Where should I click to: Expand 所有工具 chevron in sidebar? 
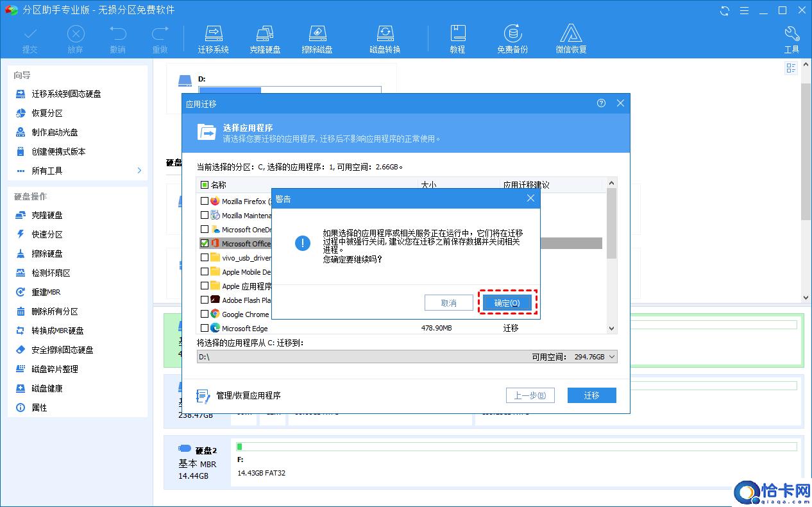click(x=139, y=171)
